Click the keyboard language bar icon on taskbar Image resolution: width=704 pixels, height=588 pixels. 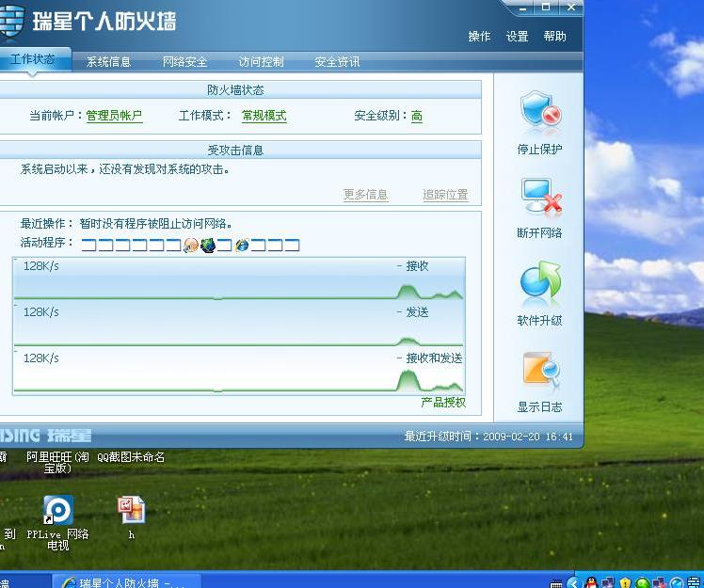[x=556, y=583]
